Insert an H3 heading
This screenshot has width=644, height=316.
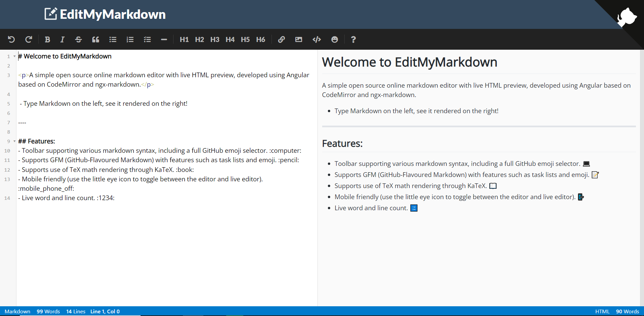(x=215, y=40)
